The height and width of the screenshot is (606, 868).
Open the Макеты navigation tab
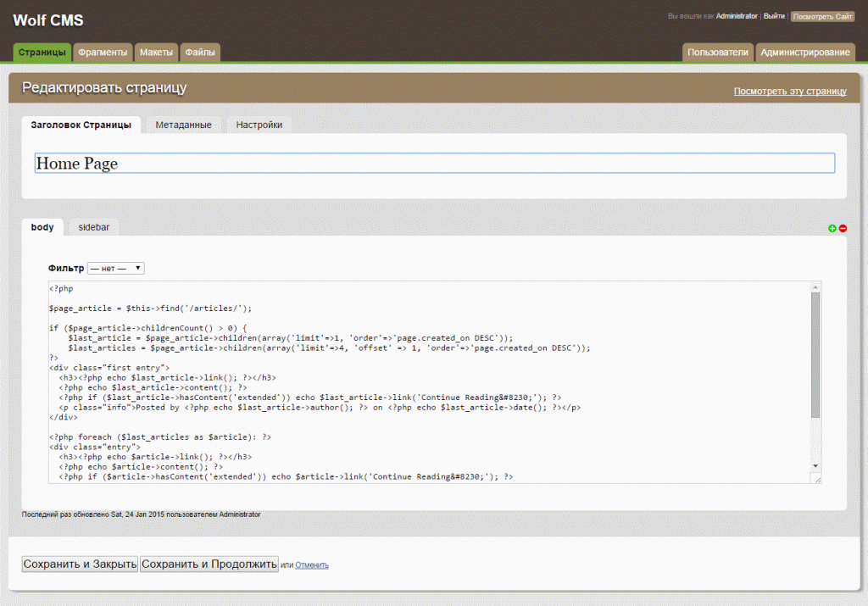tap(156, 53)
